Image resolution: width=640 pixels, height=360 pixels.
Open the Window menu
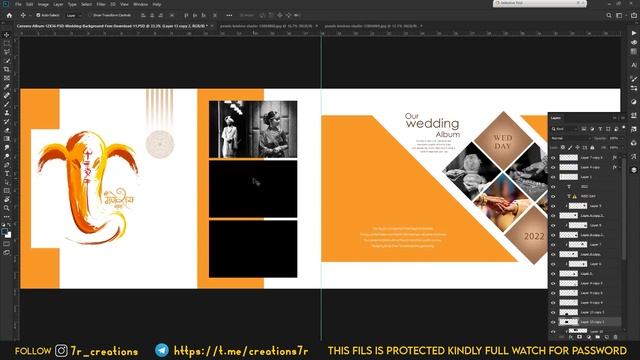pos(140,4)
